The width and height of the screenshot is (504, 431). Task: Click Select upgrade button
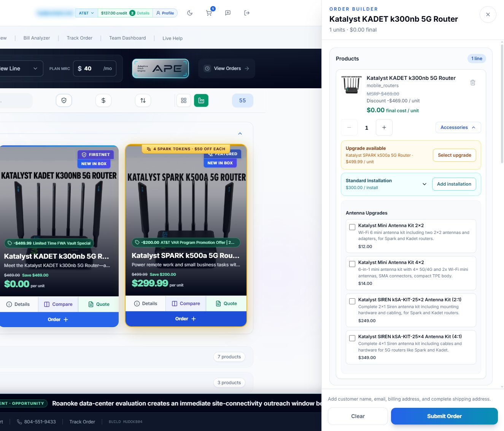(x=455, y=155)
